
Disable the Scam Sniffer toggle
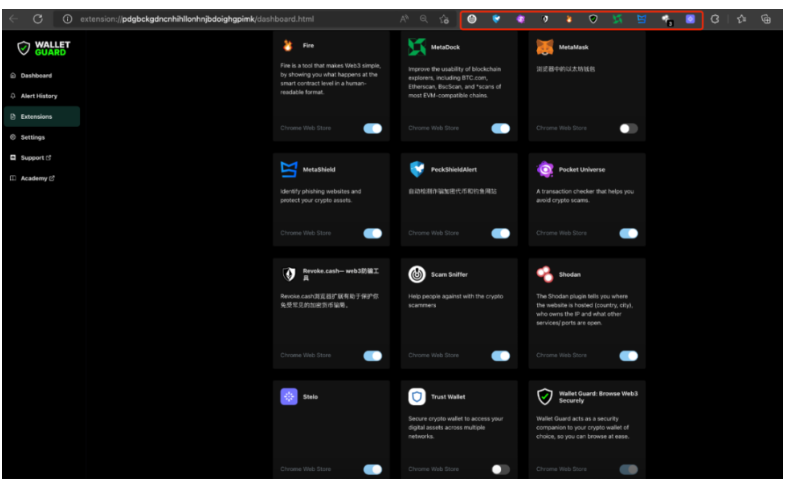(x=500, y=356)
